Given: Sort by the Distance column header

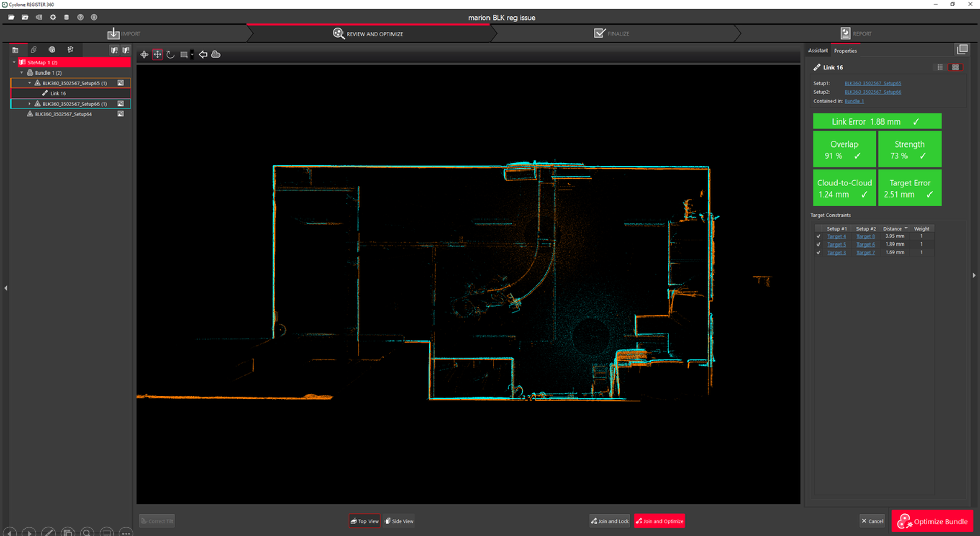Looking at the screenshot, I should coord(893,229).
